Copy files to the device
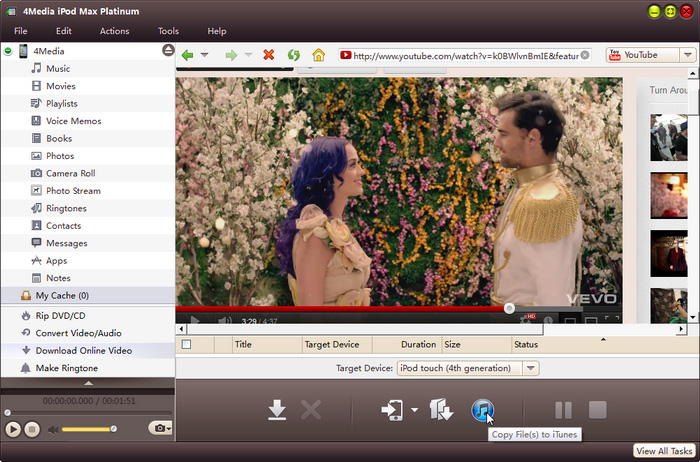The width and height of the screenshot is (700, 462). pos(392,410)
